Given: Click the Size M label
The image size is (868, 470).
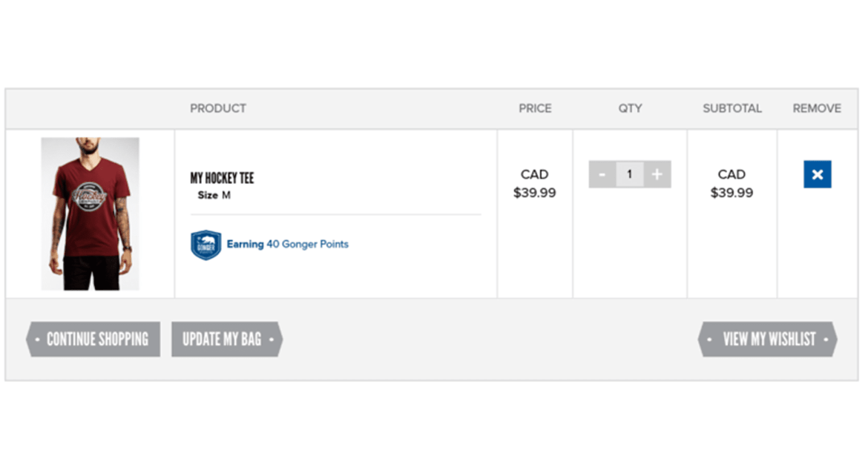Looking at the screenshot, I should tap(213, 194).
